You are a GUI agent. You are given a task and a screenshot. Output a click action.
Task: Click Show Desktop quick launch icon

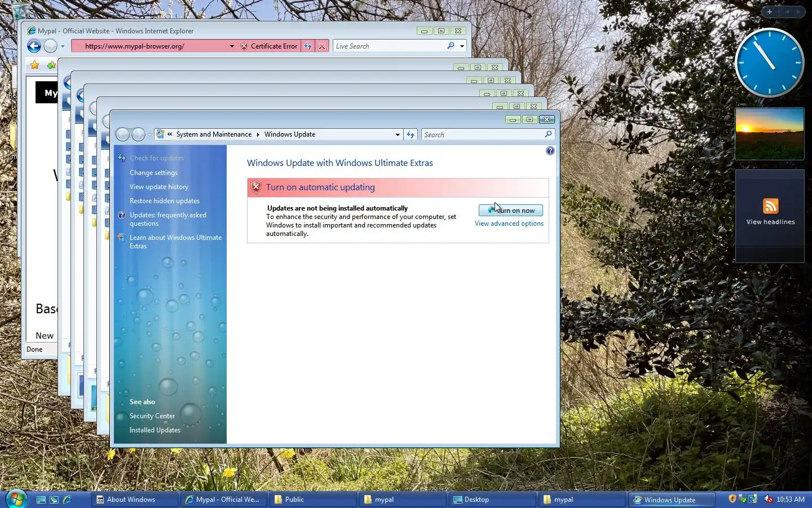point(41,500)
